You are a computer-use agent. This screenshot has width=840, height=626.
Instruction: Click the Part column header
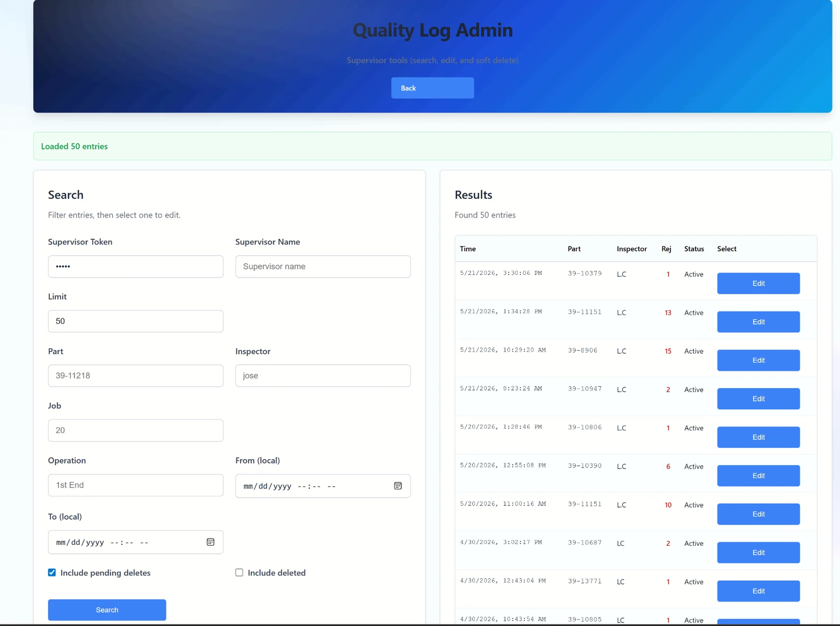(574, 249)
